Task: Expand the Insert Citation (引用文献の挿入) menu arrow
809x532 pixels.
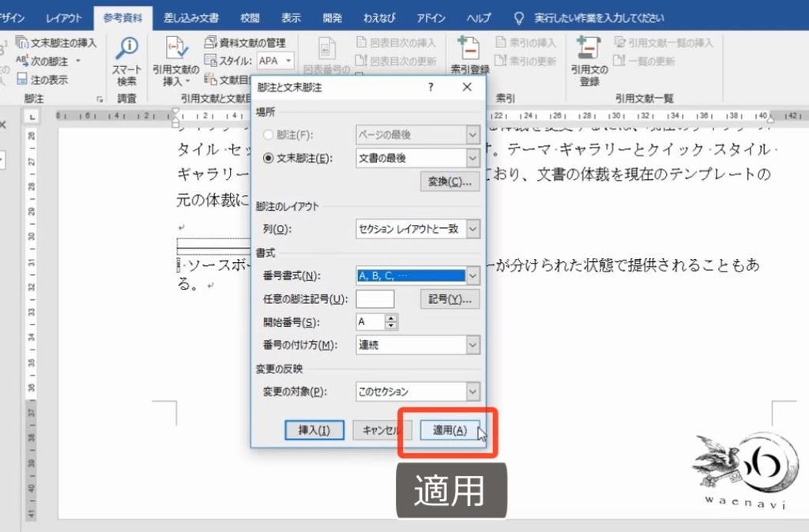Action: [188, 81]
